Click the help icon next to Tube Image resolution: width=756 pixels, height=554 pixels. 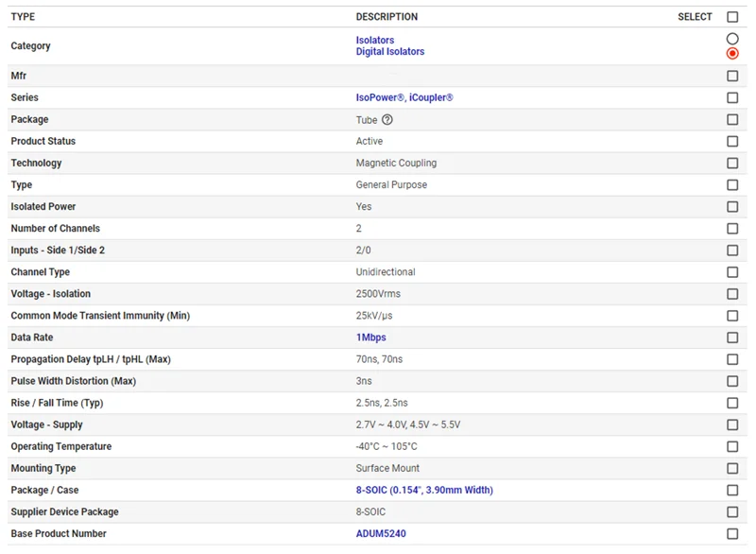click(x=387, y=119)
